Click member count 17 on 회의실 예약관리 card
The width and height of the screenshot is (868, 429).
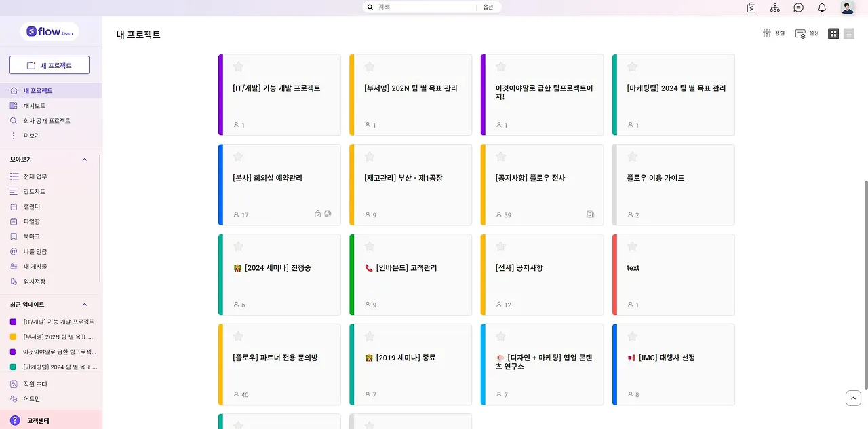tap(241, 214)
